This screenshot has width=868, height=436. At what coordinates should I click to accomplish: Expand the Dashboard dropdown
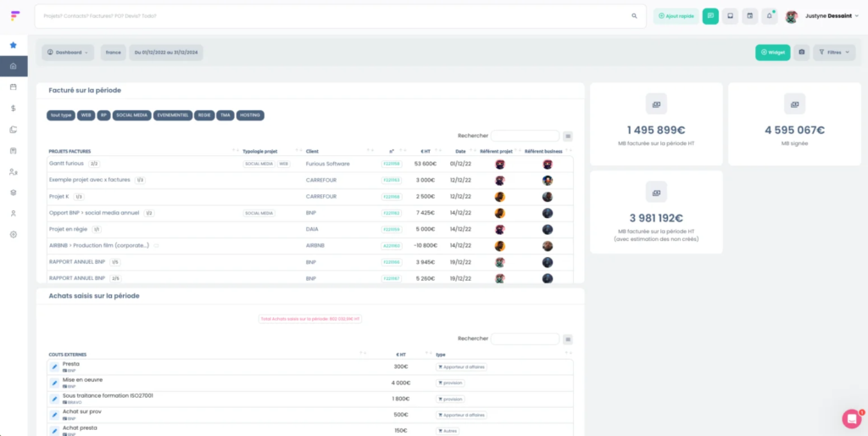68,53
